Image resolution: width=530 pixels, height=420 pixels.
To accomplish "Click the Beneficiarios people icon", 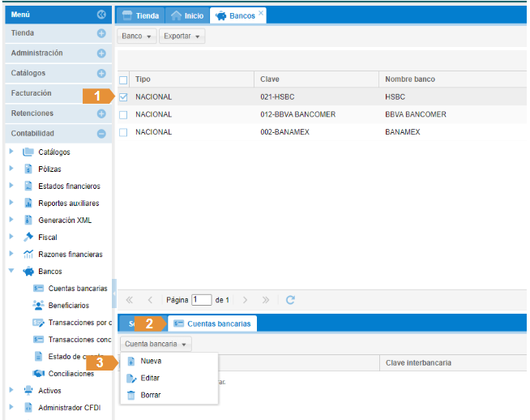I will point(39,306).
